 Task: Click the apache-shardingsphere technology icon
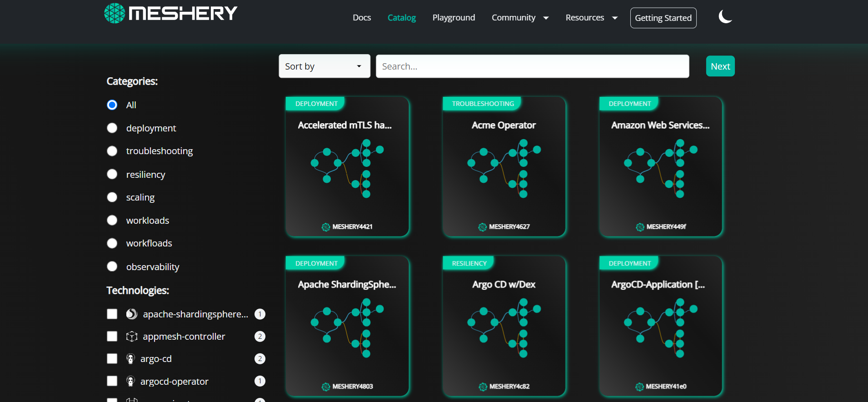point(132,314)
